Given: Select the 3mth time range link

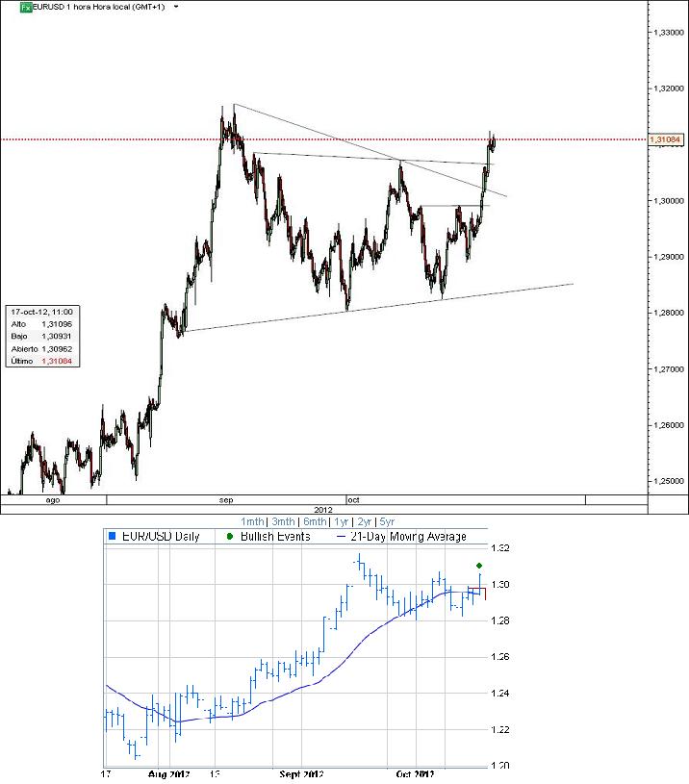Looking at the screenshot, I should click(x=283, y=521).
